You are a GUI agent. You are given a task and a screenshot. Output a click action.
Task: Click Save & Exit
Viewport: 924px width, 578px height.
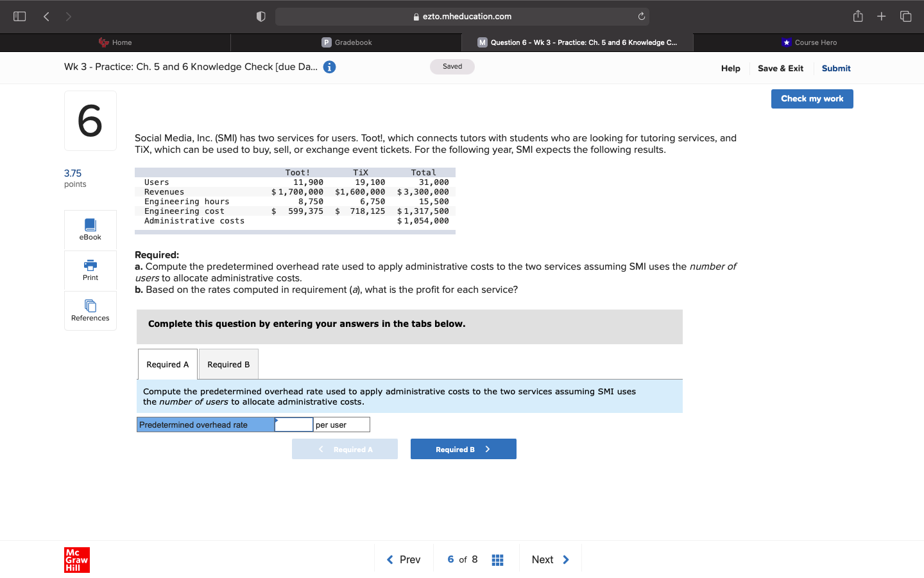(780, 68)
